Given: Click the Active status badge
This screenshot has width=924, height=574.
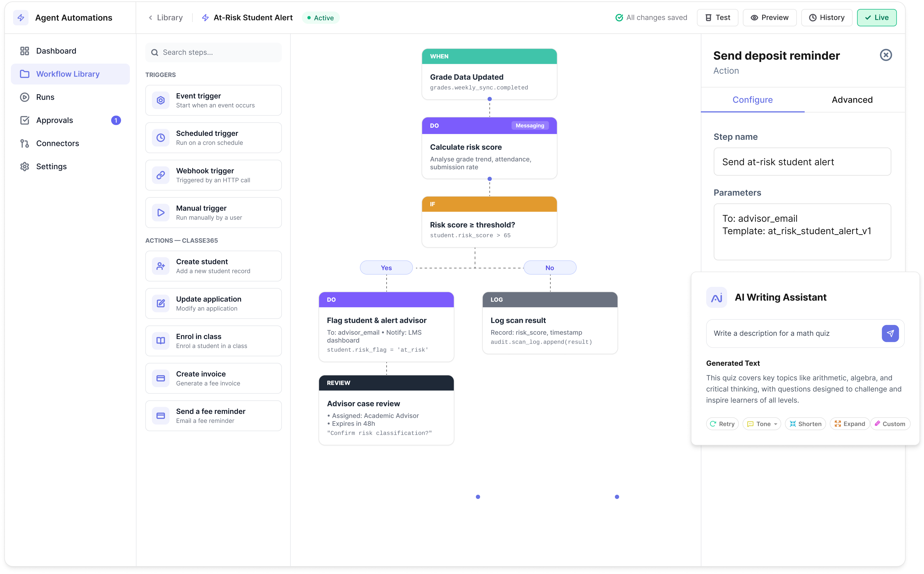Looking at the screenshot, I should tap(321, 18).
